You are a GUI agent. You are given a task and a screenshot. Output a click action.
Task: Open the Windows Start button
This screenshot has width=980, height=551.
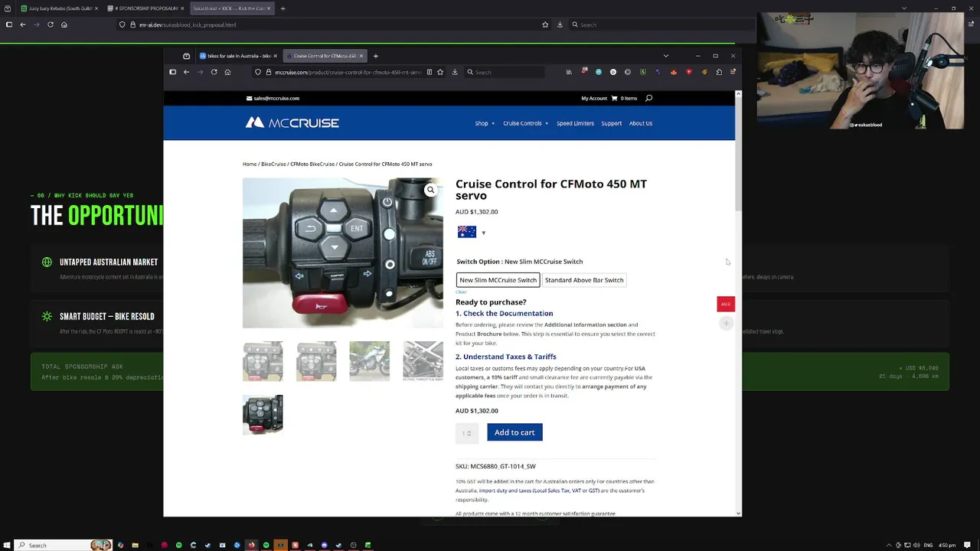pyautogui.click(x=7, y=545)
